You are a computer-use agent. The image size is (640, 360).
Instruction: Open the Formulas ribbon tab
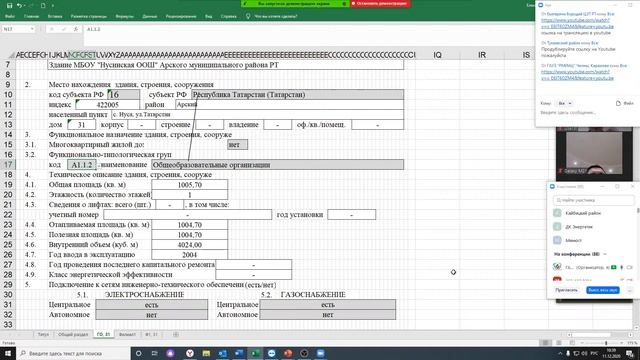pos(124,16)
